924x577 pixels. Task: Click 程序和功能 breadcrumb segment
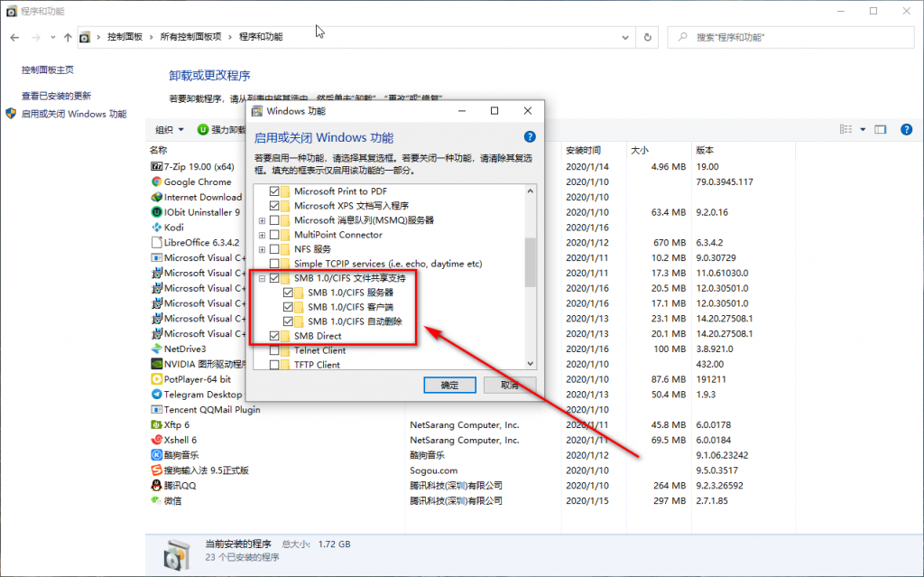click(261, 37)
